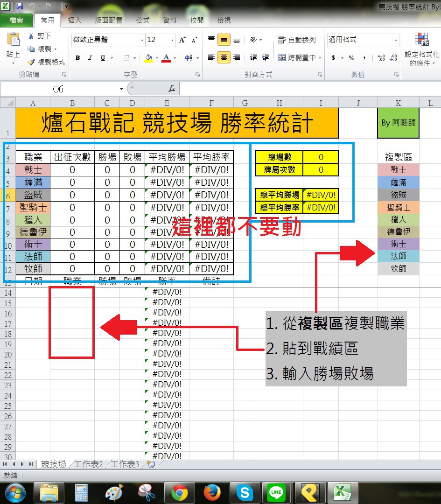Expand the Name Box dropdown
This screenshot has height=504, width=441.
121,89
